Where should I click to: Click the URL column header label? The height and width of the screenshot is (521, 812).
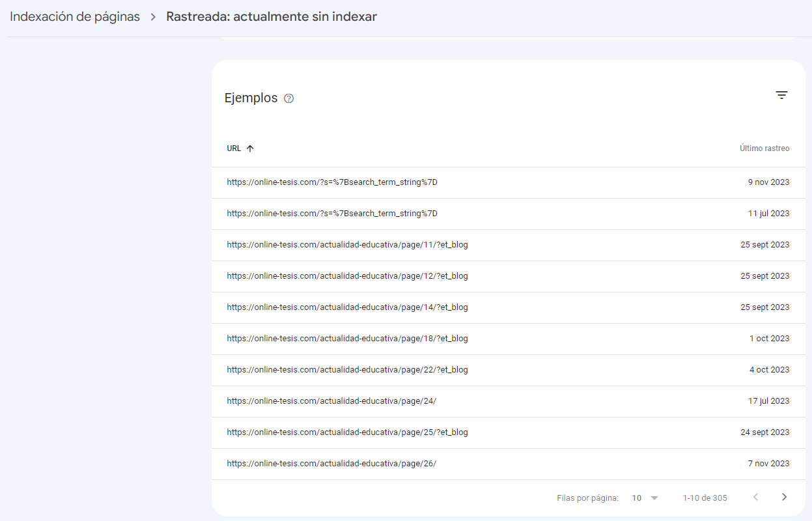pyautogui.click(x=234, y=148)
